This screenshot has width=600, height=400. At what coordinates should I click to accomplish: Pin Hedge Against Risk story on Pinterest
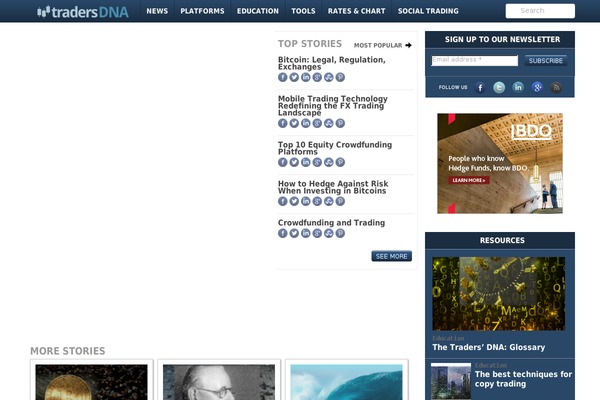tap(340, 201)
